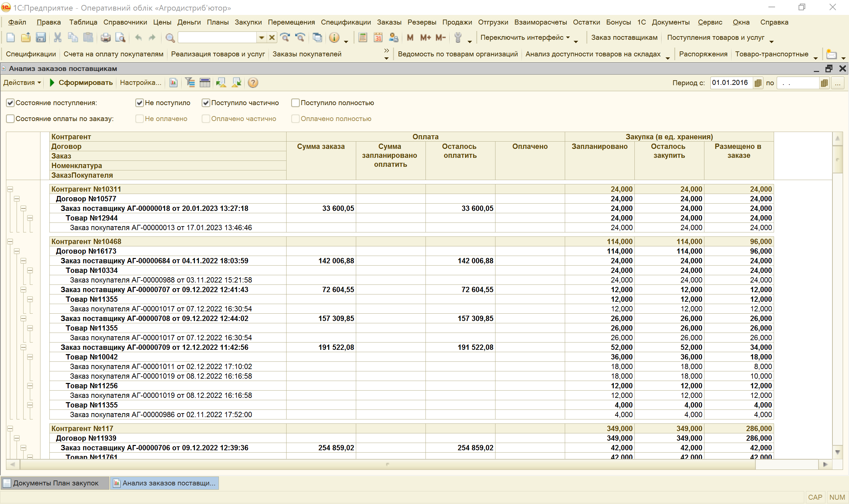Click the Период с date input field
Viewport: 849px width, 504px height.
(731, 83)
